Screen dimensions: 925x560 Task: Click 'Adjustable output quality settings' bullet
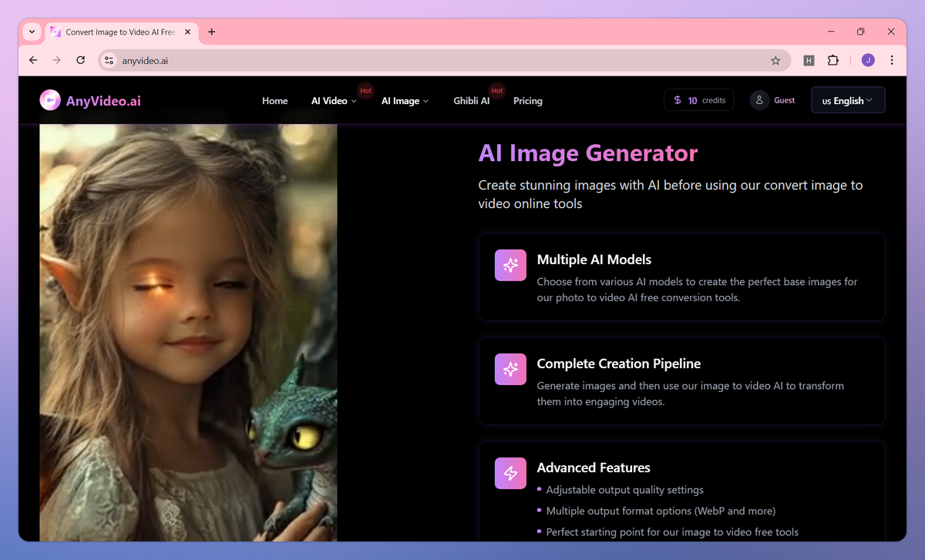click(624, 490)
